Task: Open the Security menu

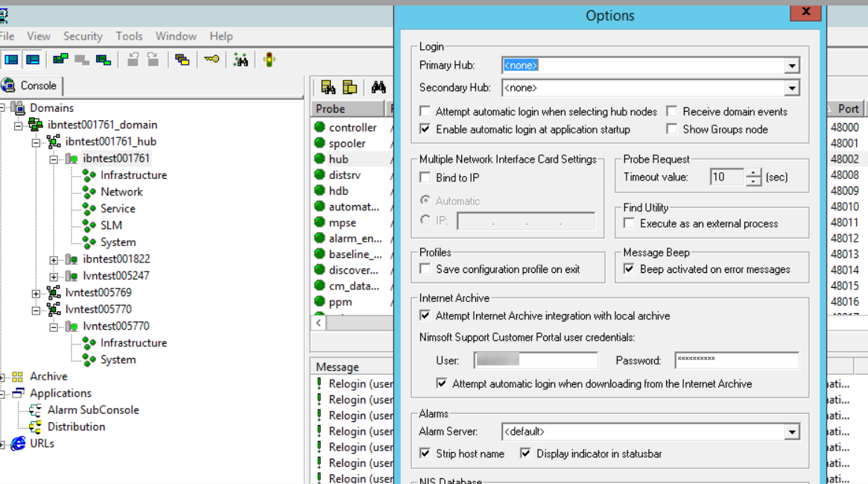Action: tap(82, 36)
